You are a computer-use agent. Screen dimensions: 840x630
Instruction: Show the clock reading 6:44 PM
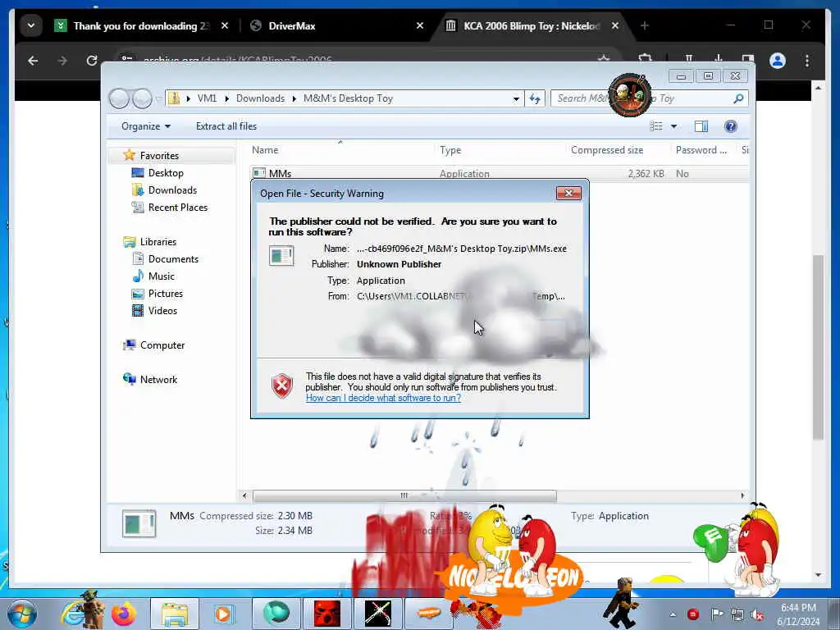pos(798,608)
